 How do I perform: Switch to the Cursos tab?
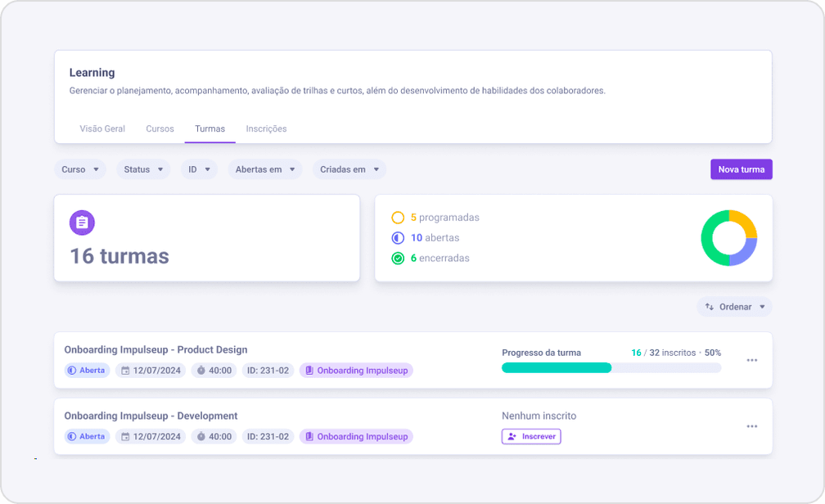[x=160, y=129]
